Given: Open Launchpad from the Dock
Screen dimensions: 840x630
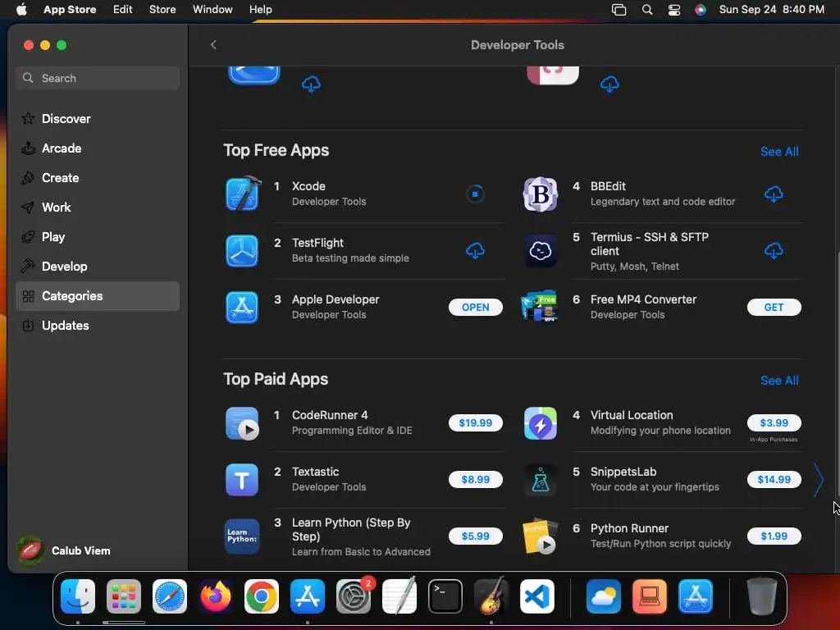Looking at the screenshot, I should (x=124, y=596).
